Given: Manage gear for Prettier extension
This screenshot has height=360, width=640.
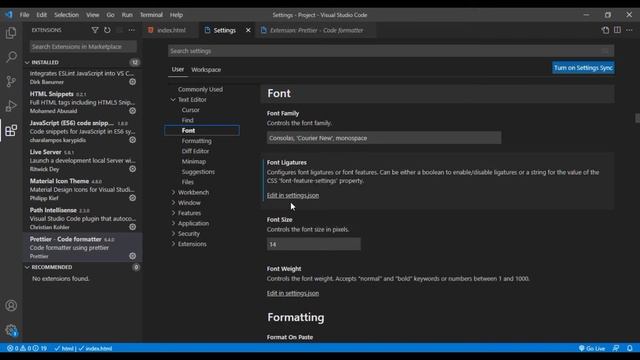Looking at the screenshot, I should (133, 256).
